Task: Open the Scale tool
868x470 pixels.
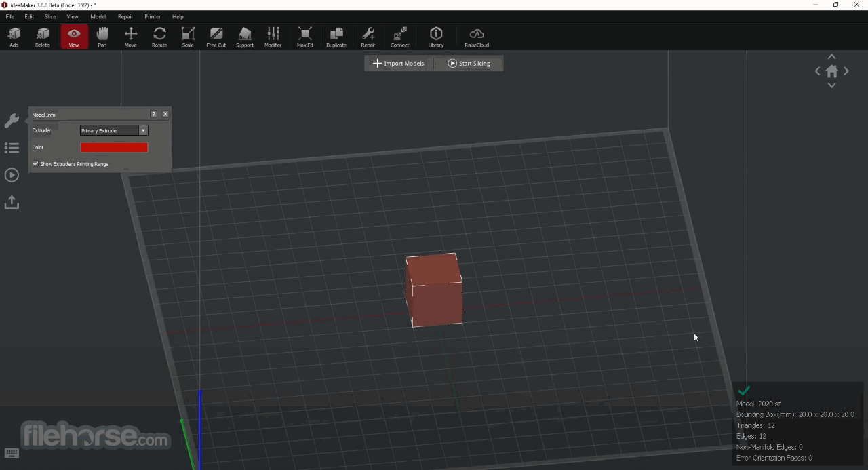Action: 188,37
